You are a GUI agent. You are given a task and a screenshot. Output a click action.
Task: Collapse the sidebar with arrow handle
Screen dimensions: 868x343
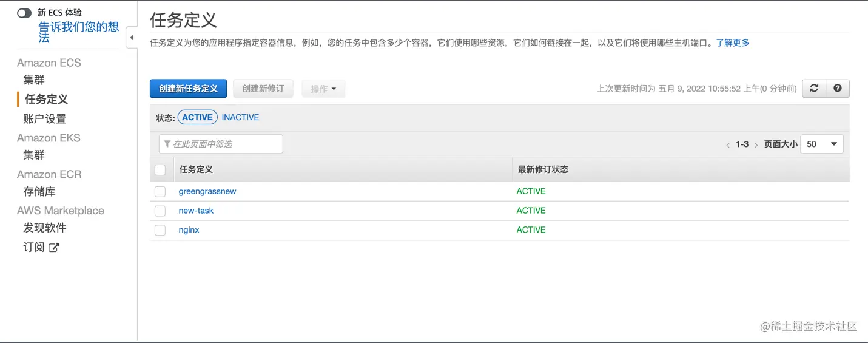132,38
